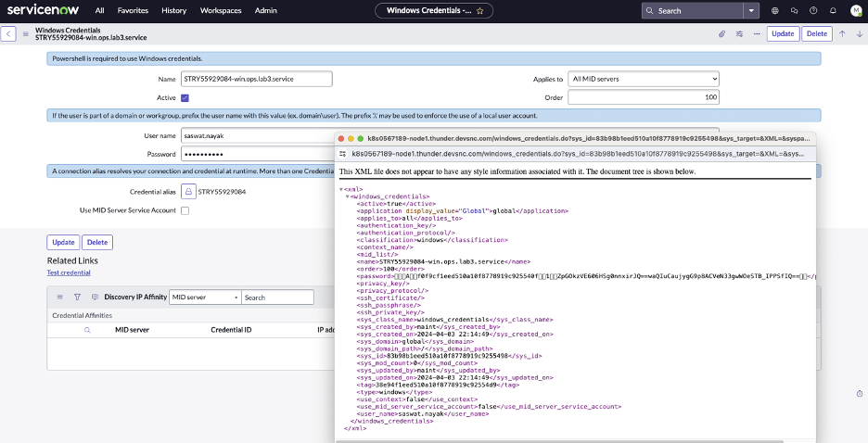Viewport: 868px width, 443px height.
Task: Open the personalize form settings icon
Action: click(x=739, y=33)
